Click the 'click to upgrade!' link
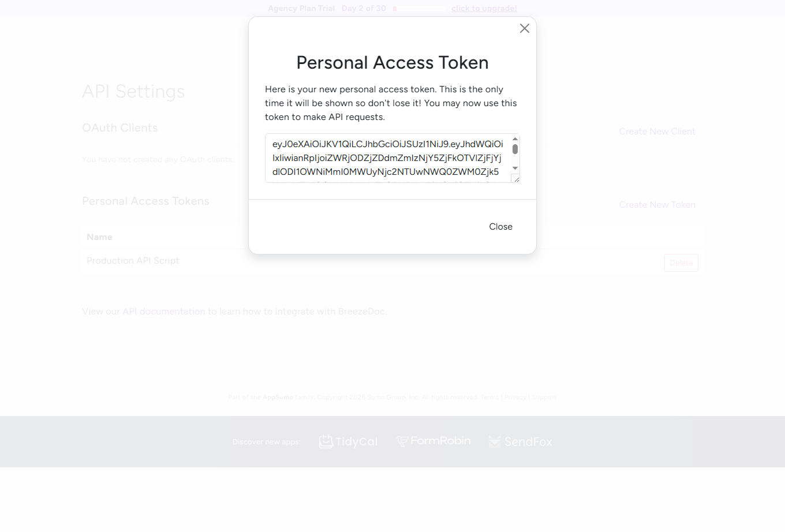 click(484, 8)
